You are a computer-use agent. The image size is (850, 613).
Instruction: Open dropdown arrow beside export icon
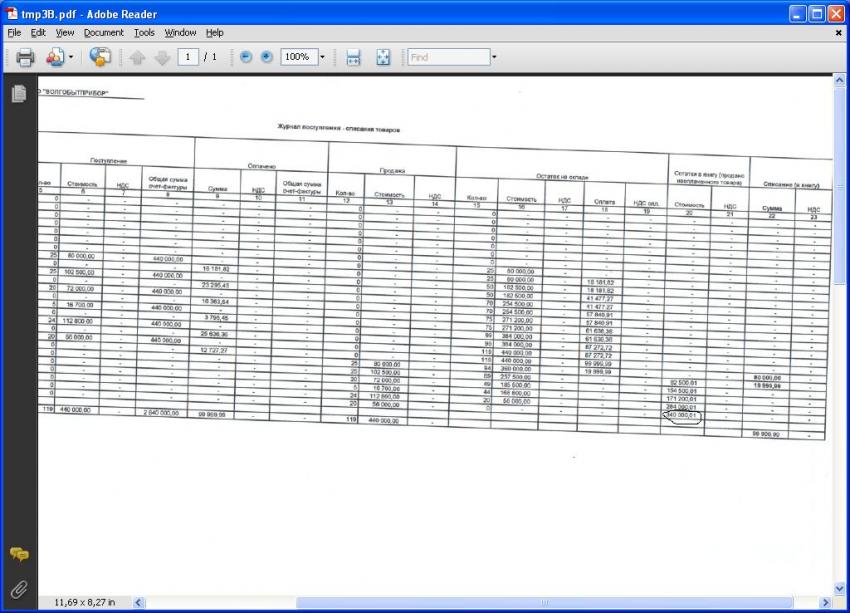pyautogui.click(x=70, y=58)
